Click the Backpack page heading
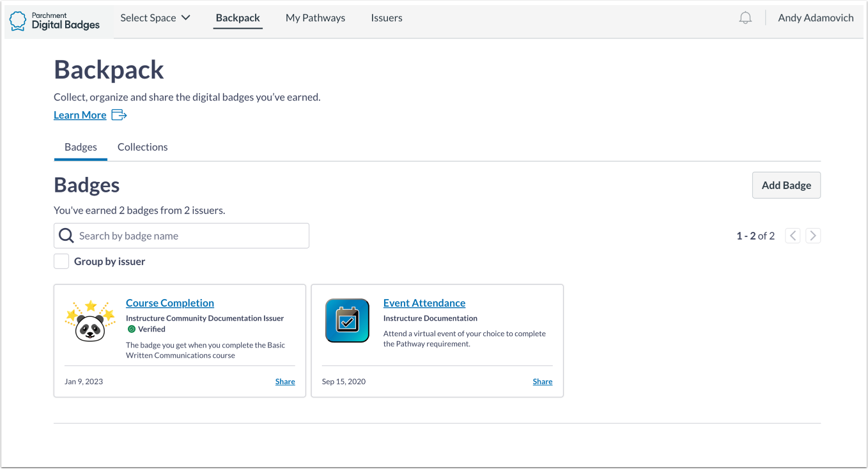This screenshot has width=868, height=469. point(109,70)
